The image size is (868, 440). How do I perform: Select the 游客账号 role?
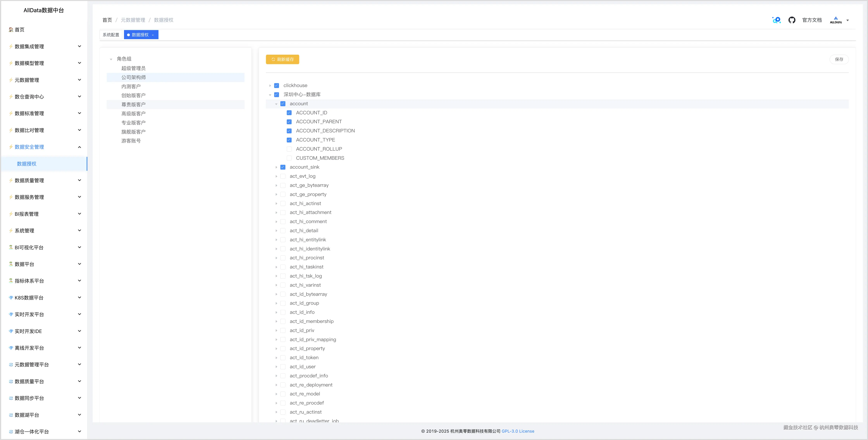click(x=175, y=141)
